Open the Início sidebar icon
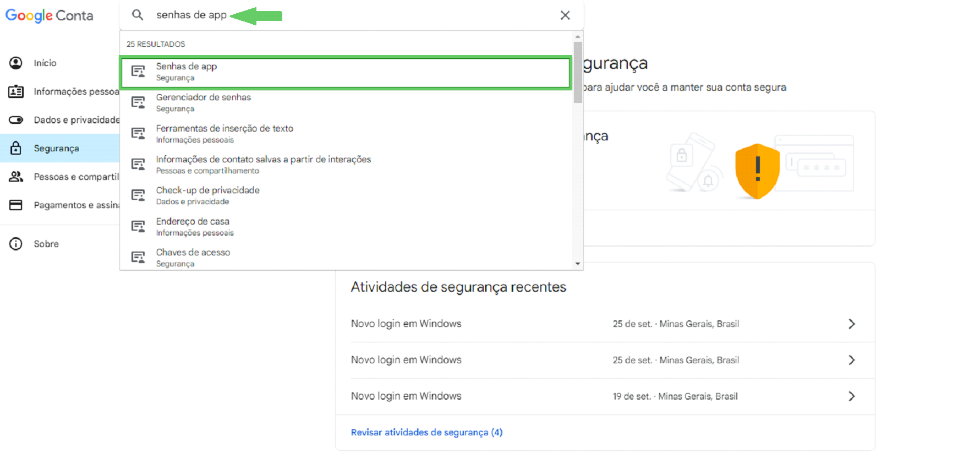 click(x=16, y=63)
